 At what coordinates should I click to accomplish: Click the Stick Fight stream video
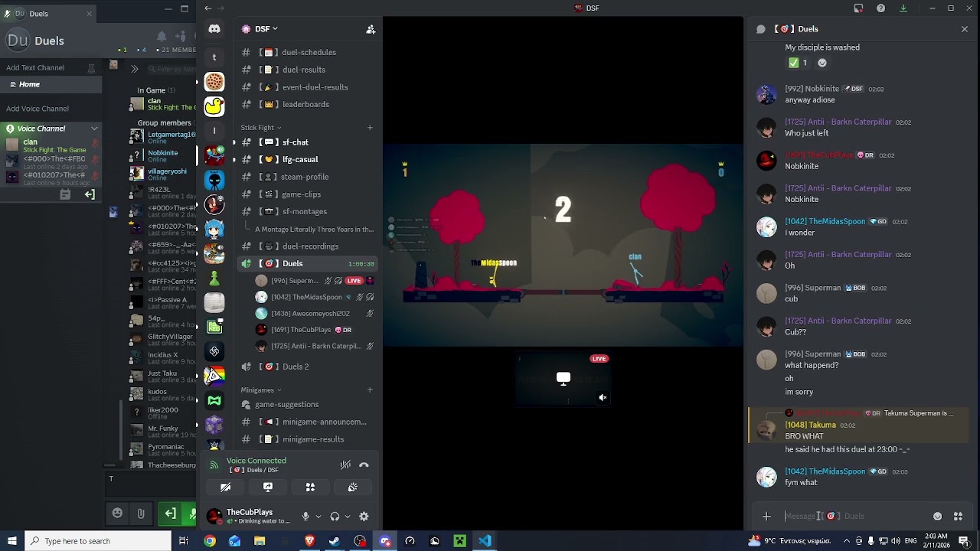pyautogui.click(x=563, y=243)
